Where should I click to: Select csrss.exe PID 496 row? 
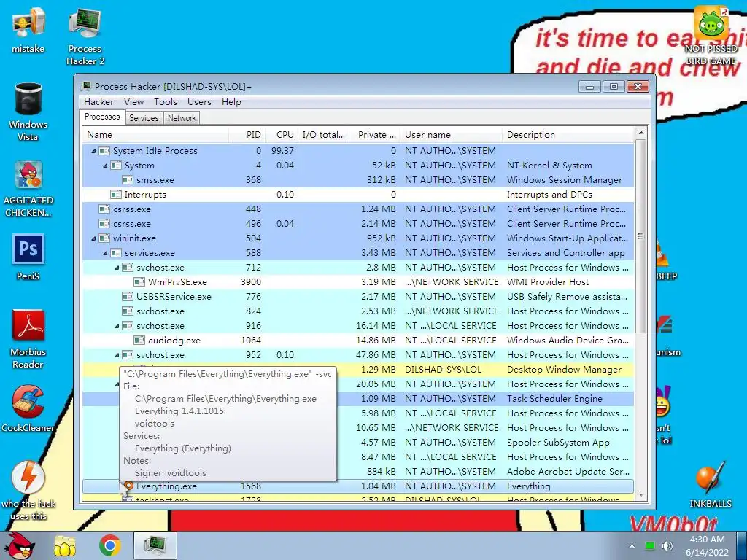[x=357, y=224]
